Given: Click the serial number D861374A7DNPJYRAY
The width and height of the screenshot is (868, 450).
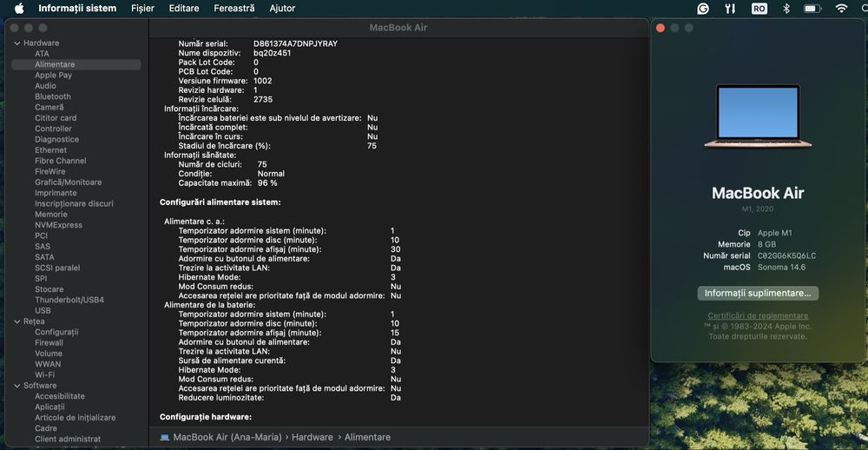Looking at the screenshot, I should point(296,43).
